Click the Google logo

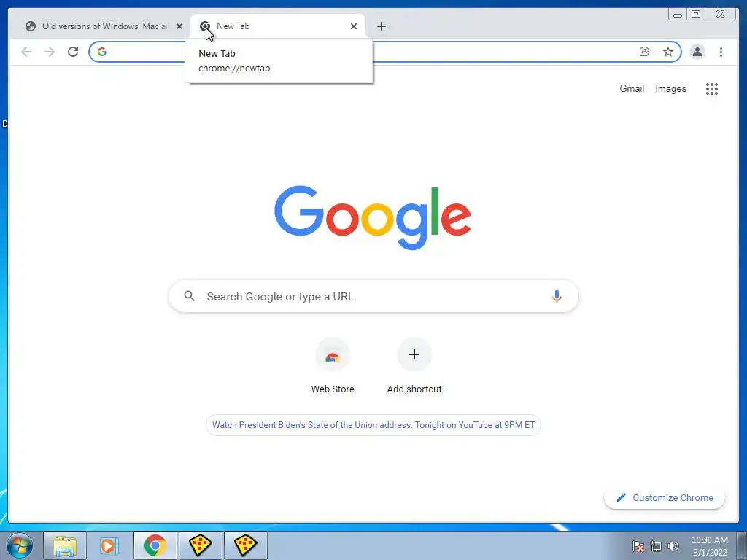[373, 217]
